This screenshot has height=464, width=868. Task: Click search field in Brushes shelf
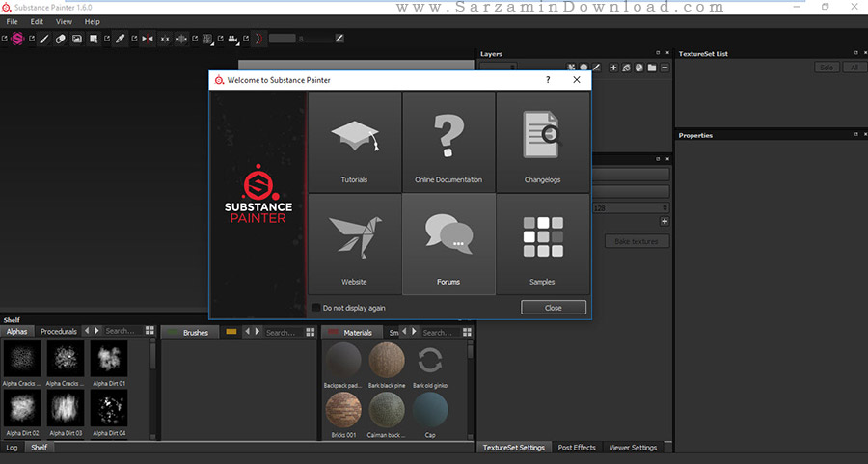tap(283, 332)
